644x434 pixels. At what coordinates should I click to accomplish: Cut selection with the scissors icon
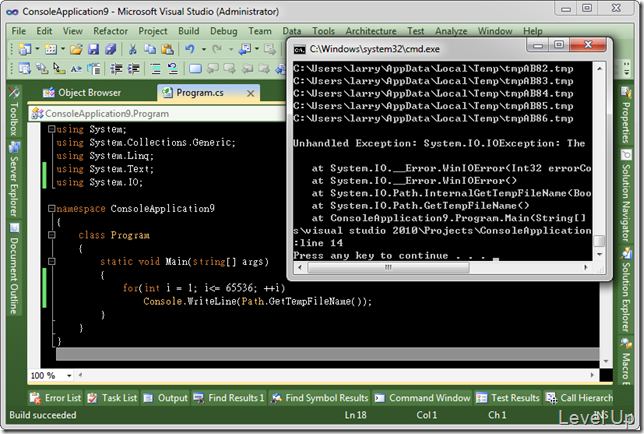tap(133, 49)
